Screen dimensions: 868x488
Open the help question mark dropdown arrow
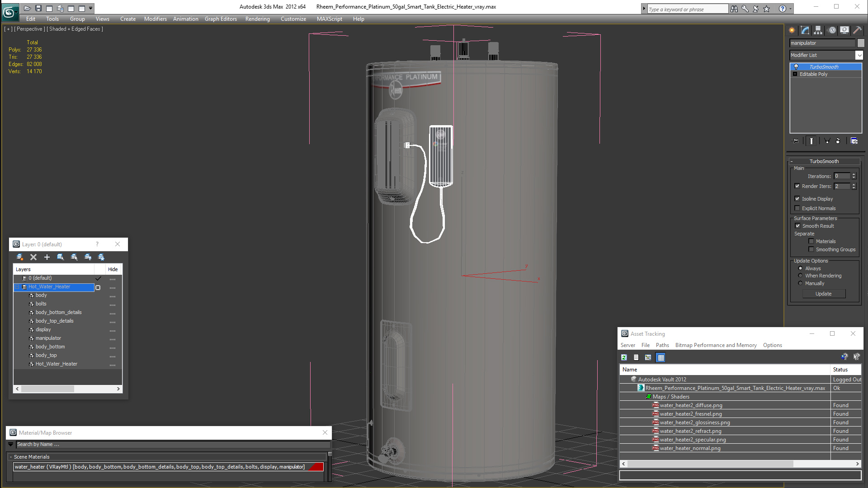[790, 9]
